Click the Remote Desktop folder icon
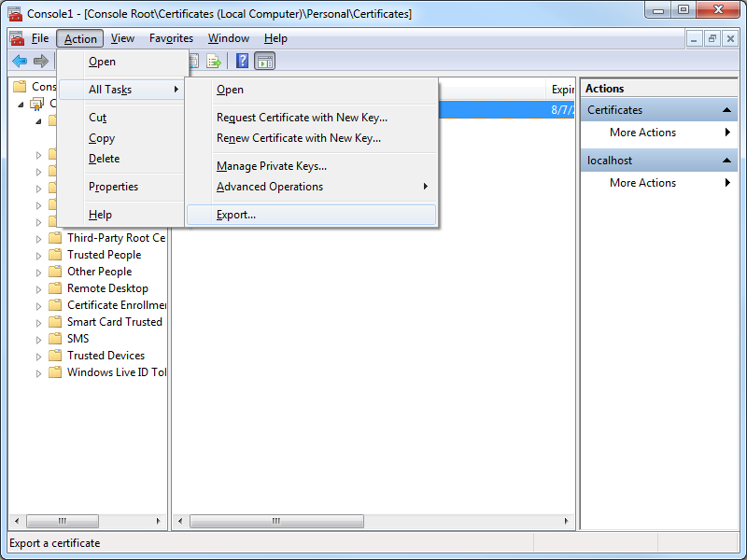The width and height of the screenshot is (747, 560). pos(55,288)
